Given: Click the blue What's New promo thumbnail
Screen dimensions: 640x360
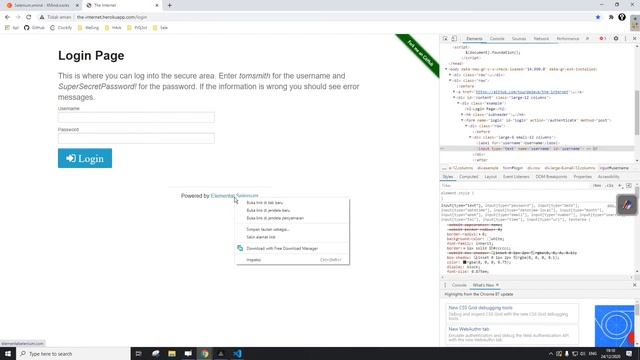Looking at the screenshot, I should [614, 326].
